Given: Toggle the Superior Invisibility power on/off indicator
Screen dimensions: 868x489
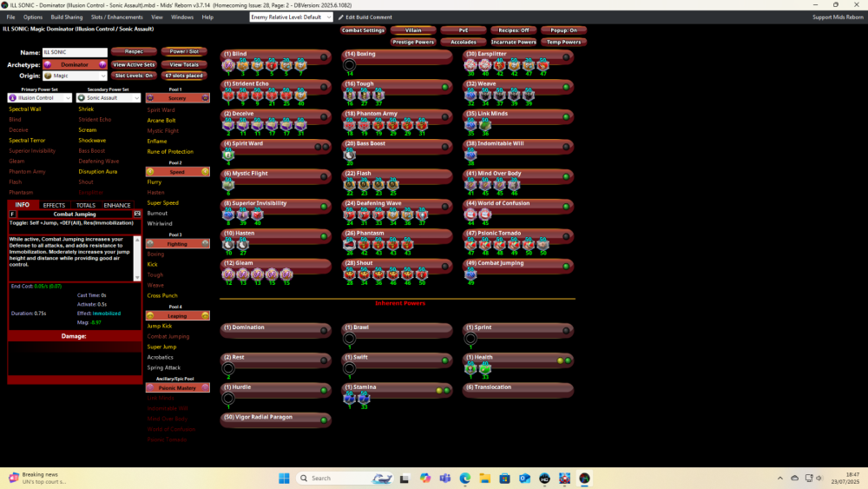Looking at the screenshot, I should pos(323,206).
